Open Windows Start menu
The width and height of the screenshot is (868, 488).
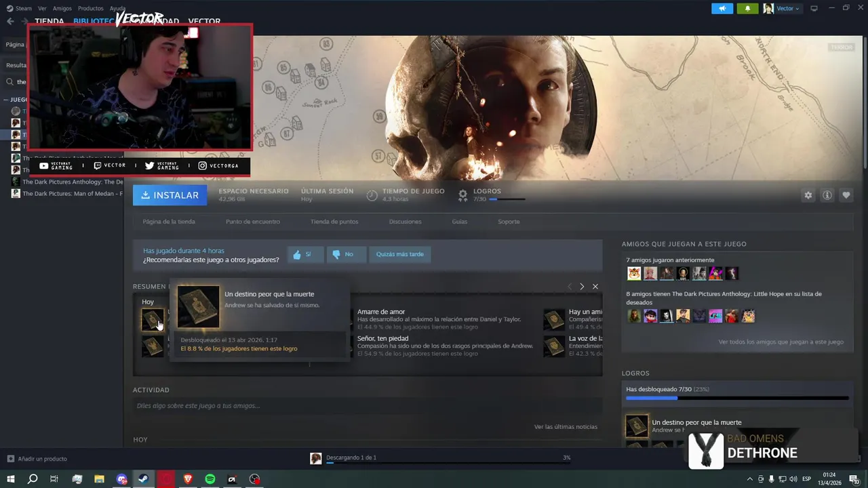click(10, 479)
